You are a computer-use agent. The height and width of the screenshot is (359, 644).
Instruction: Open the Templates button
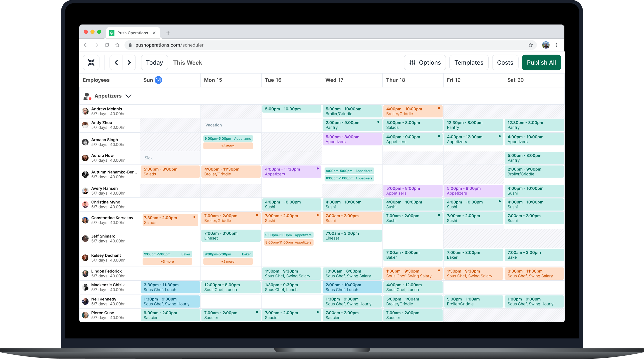469,62
